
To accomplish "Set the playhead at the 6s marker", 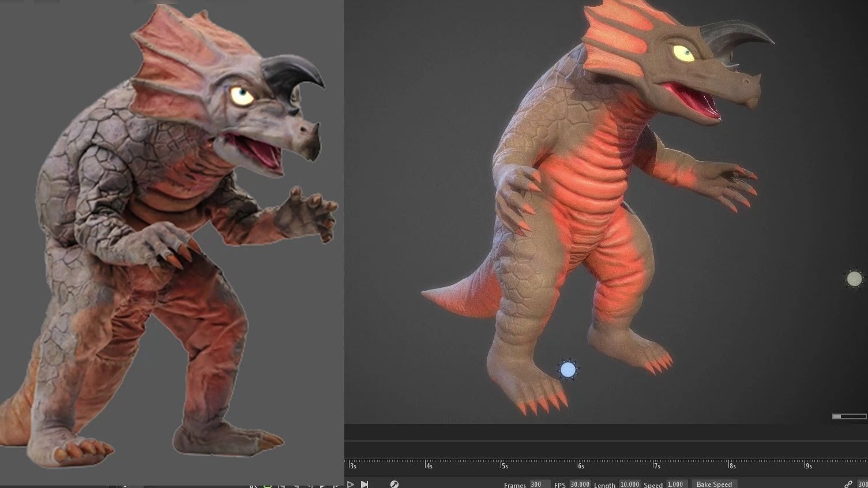I will pos(577,464).
